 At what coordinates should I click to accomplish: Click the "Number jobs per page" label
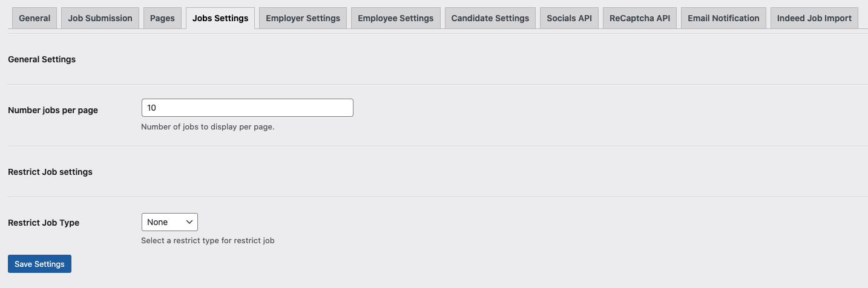(53, 110)
